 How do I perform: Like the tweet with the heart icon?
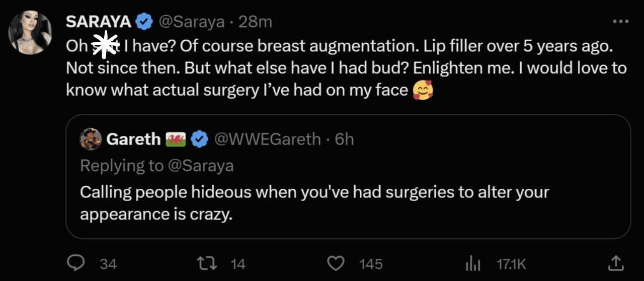[x=336, y=263]
